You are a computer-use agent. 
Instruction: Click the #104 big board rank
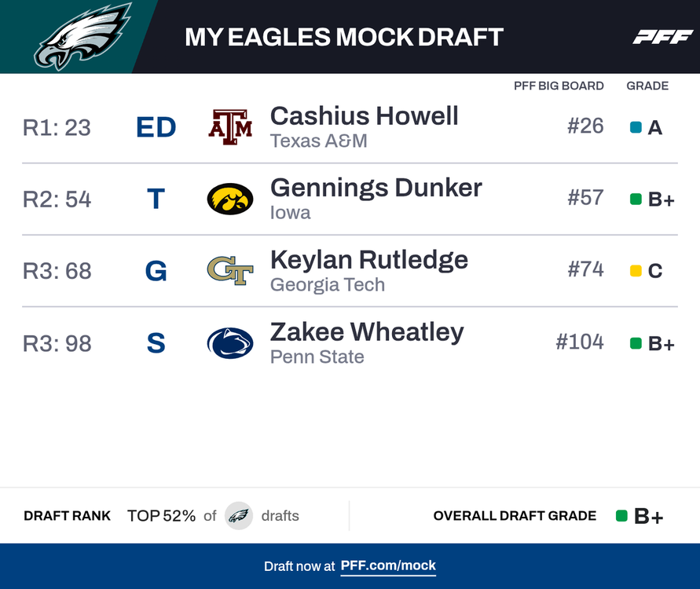click(x=579, y=342)
